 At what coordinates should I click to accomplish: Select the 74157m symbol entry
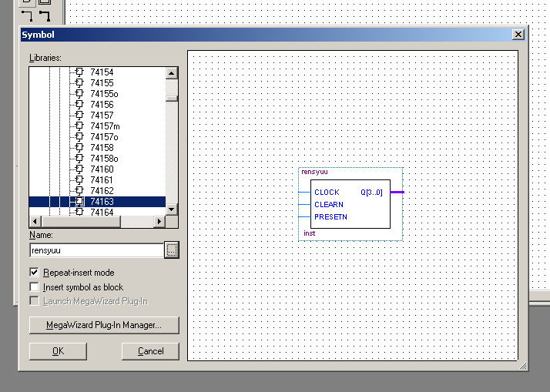point(105,126)
